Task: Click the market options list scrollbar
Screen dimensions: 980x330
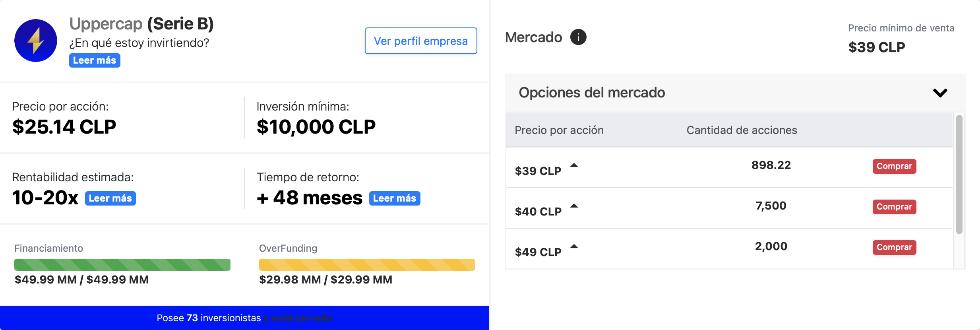Action: click(x=959, y=174)
